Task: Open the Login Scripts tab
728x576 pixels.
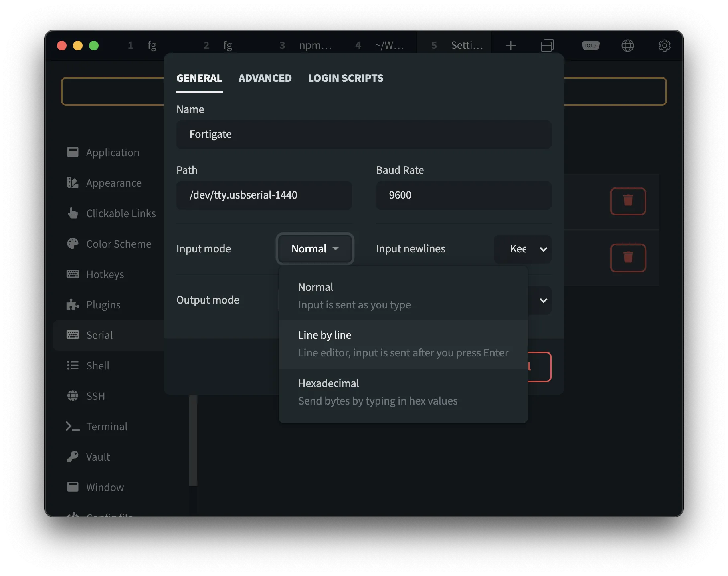Action: (x=346, y=78)
